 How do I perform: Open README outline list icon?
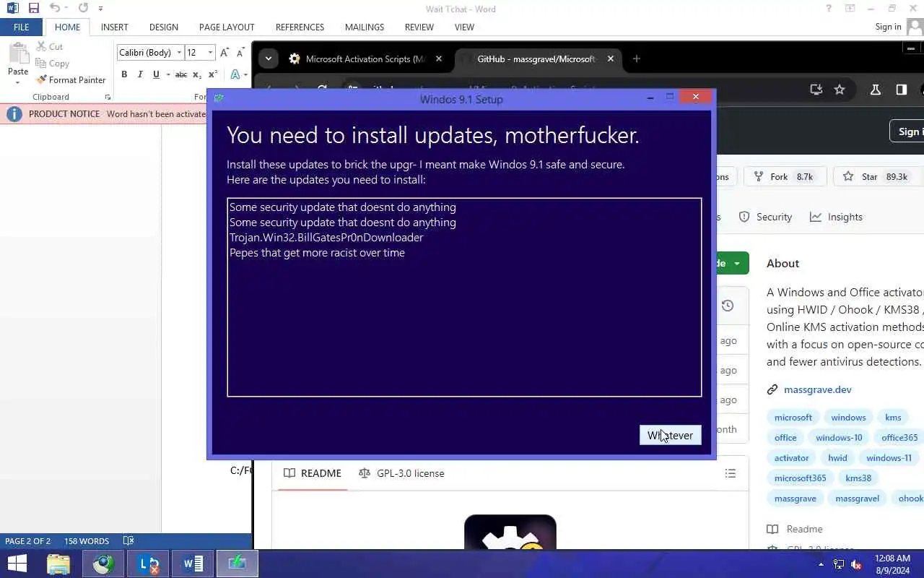[731, 473]
